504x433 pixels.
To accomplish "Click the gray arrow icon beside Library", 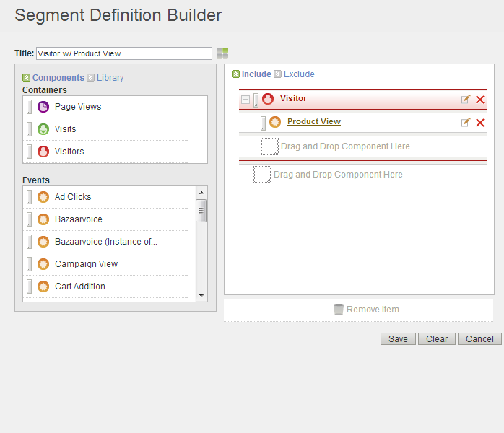I will tap(91, 78).
